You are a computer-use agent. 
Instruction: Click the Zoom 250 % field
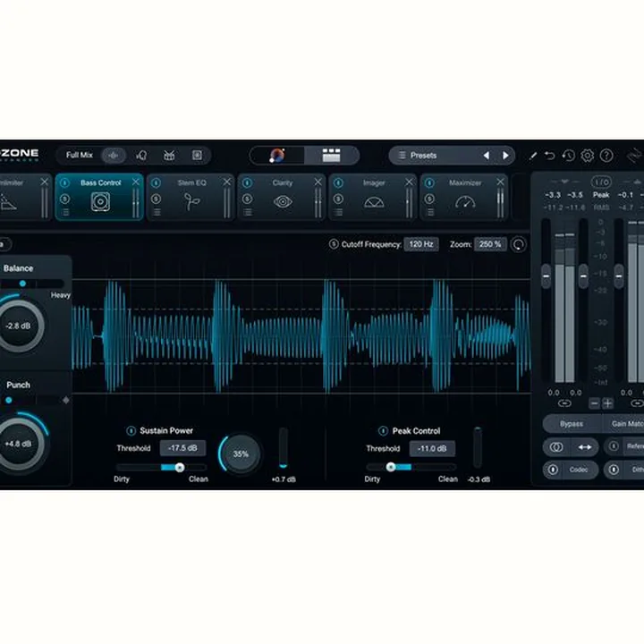pyautogui.click(x=490, y=244)
